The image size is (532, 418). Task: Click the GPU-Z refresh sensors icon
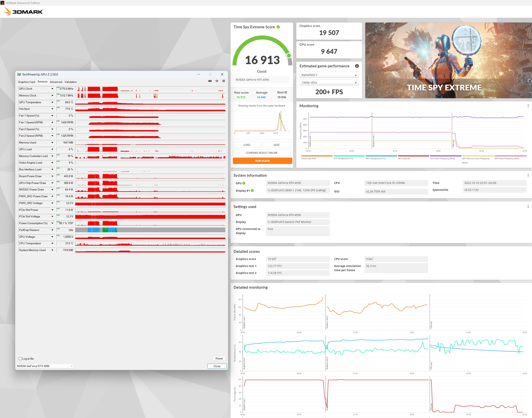pyautogui.click(x=217, y=81)
